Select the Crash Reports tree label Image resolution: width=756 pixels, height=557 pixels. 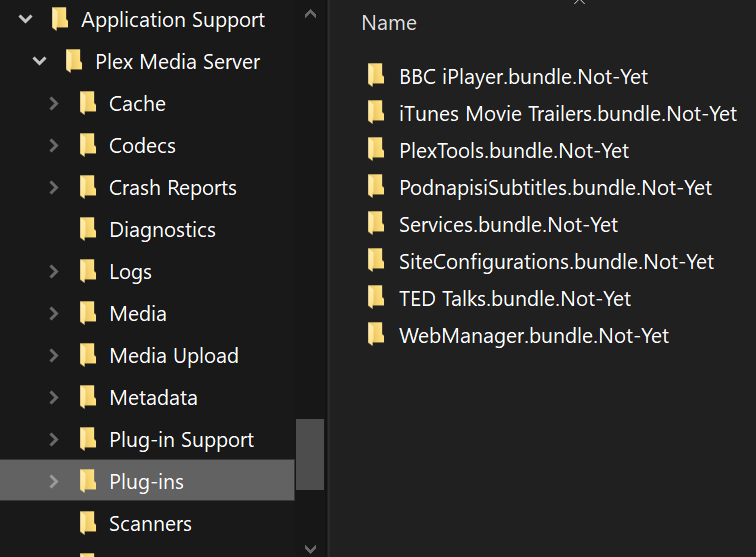[x=173, y=189]
